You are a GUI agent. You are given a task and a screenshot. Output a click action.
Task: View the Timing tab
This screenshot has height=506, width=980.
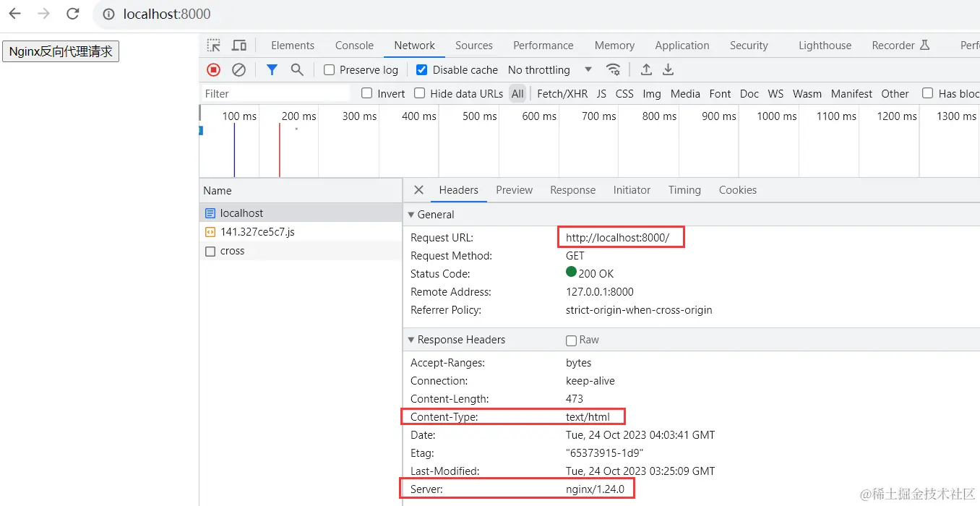684,190
